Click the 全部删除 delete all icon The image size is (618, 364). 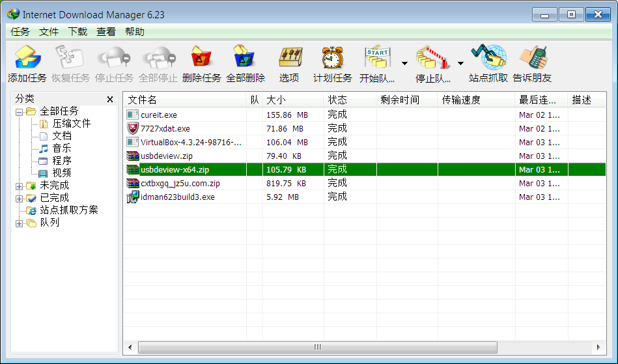point(245,57)
